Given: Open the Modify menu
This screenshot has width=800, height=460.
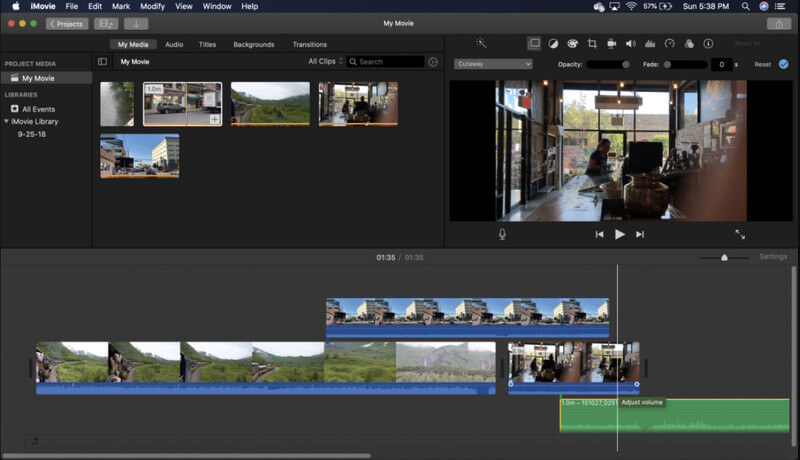Looking at the screenshot, I should click(x=152, y=6).
